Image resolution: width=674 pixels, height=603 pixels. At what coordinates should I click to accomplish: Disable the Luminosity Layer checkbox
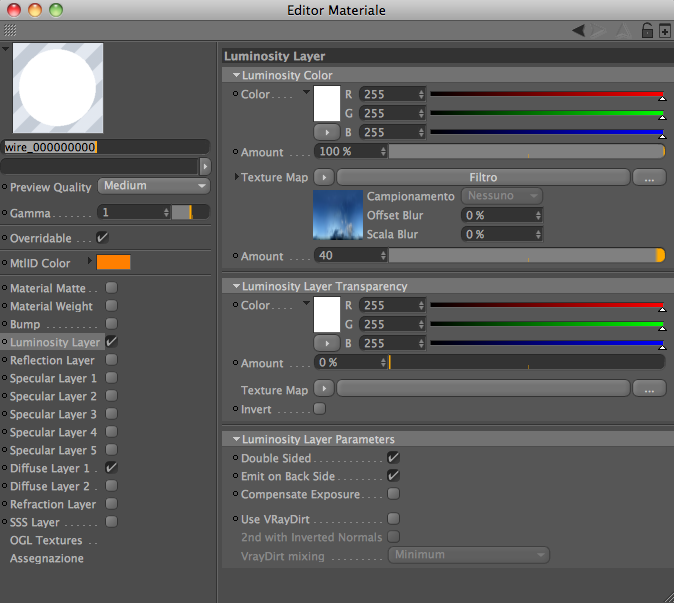point(111,342)
